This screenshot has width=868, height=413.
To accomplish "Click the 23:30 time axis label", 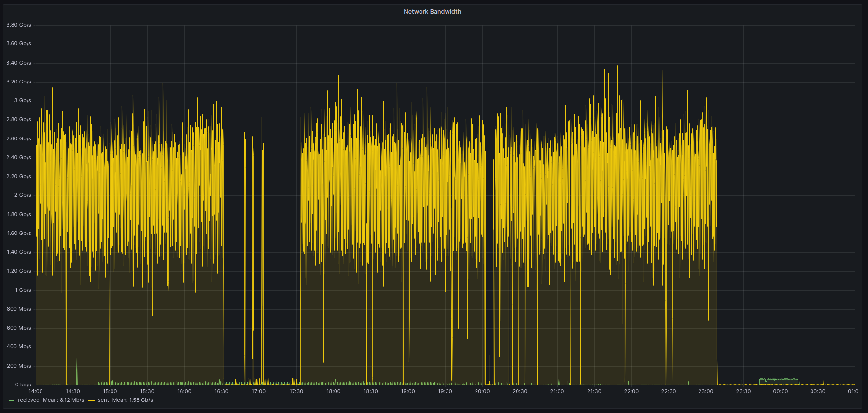I will [743, 391].
